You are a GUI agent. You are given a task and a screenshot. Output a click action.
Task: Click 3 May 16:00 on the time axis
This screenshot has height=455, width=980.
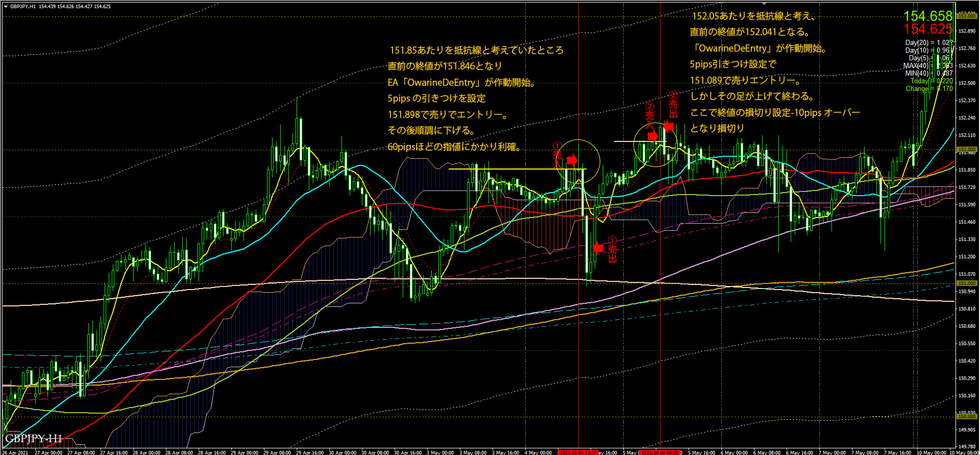point(505,452)
